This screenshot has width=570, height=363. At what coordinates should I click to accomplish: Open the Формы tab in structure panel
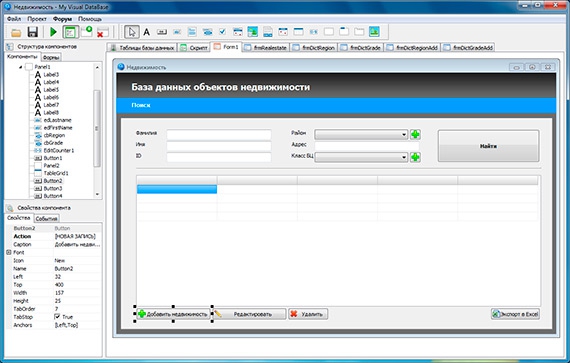(51, 57)
